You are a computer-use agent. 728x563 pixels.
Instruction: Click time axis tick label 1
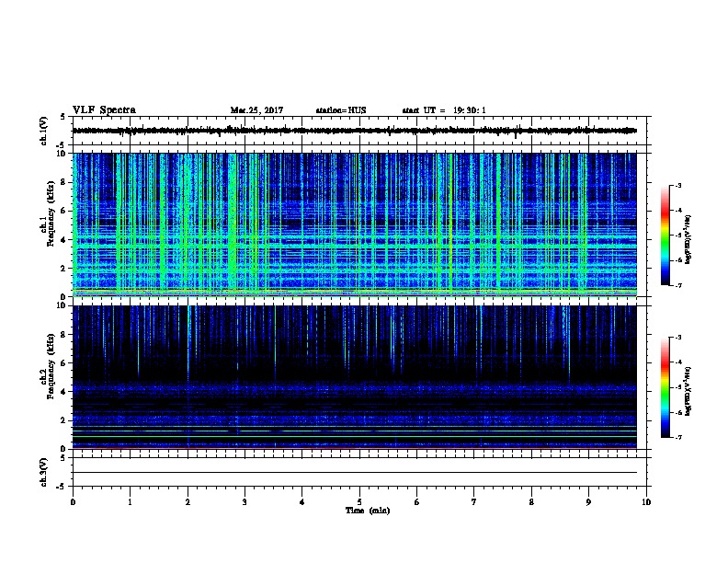[130, 501]
